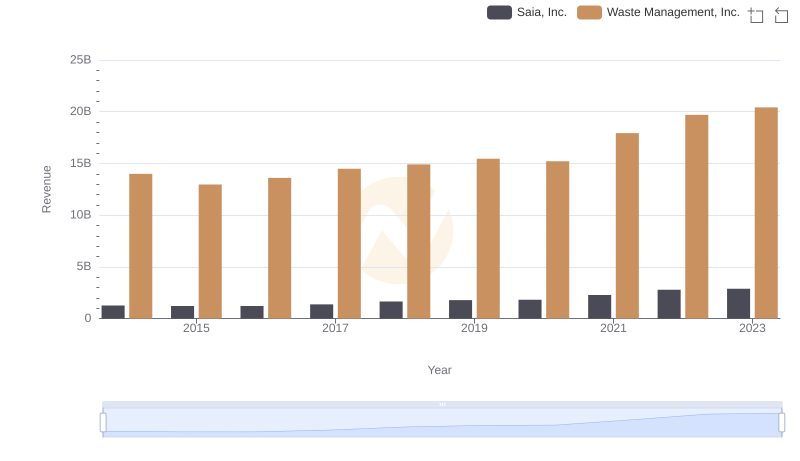Select the Waste Management 2014 bar
The width and height of the screenshot is (800, 461).
click(141, 246)
